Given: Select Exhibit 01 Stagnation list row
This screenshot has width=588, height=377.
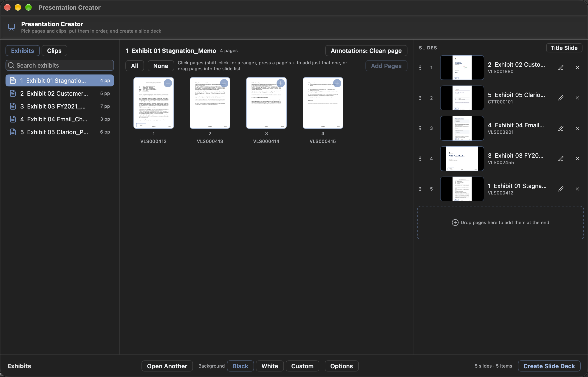Looking at the screenshot, I should click(60, 80).
